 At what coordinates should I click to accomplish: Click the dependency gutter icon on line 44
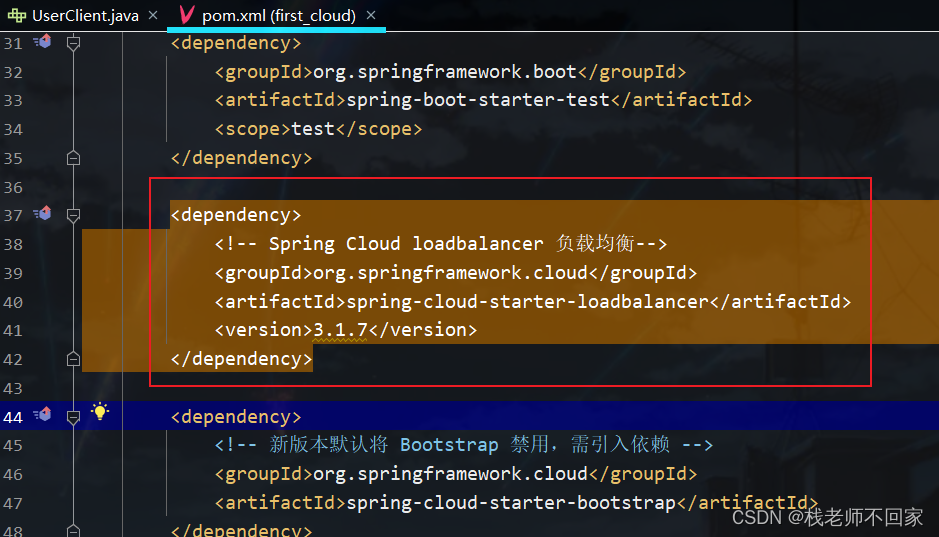(x=43, y=414)
